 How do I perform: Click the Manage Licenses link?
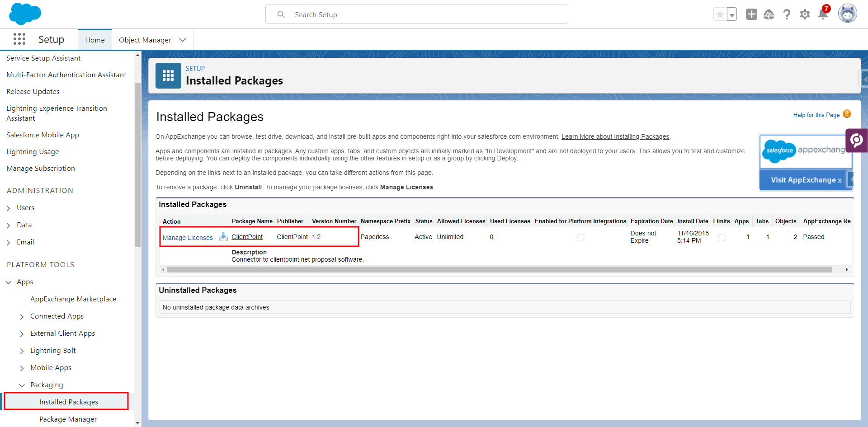click(x=188, y=238)
